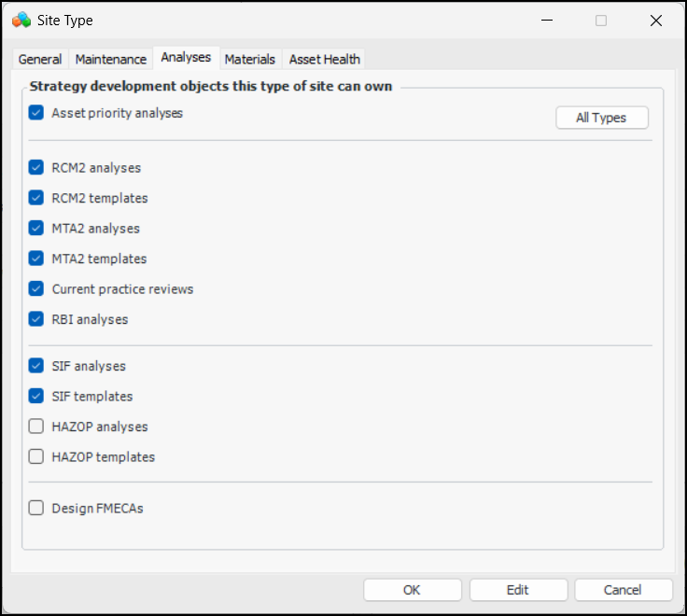The height and width of the screenshot is (616, 687).
Task: Select the Analyses tab
Action: [x=186, y=58]
